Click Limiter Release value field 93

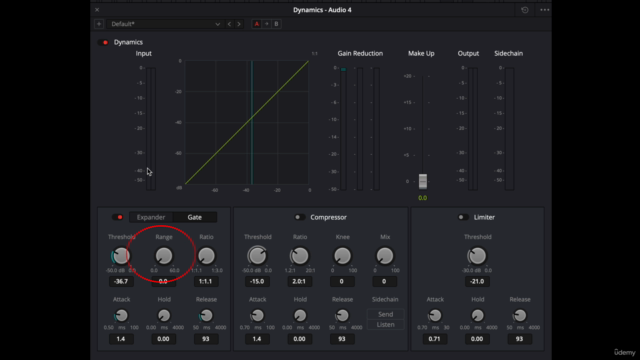[520, 339]
